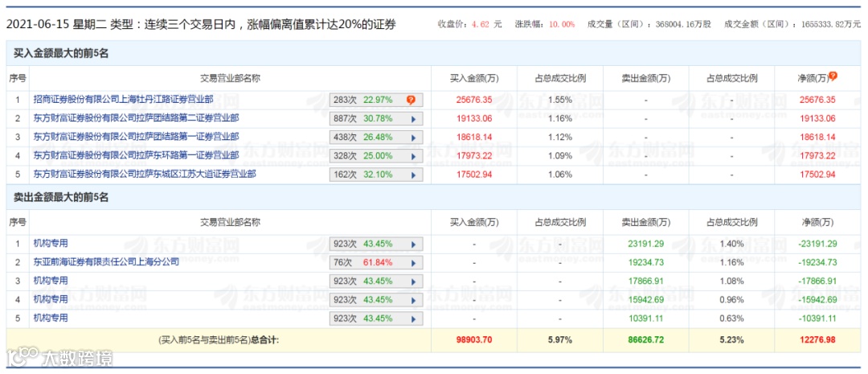
Task: Expand the arrow beside 328次 25.00%
Action: point(413,156)
